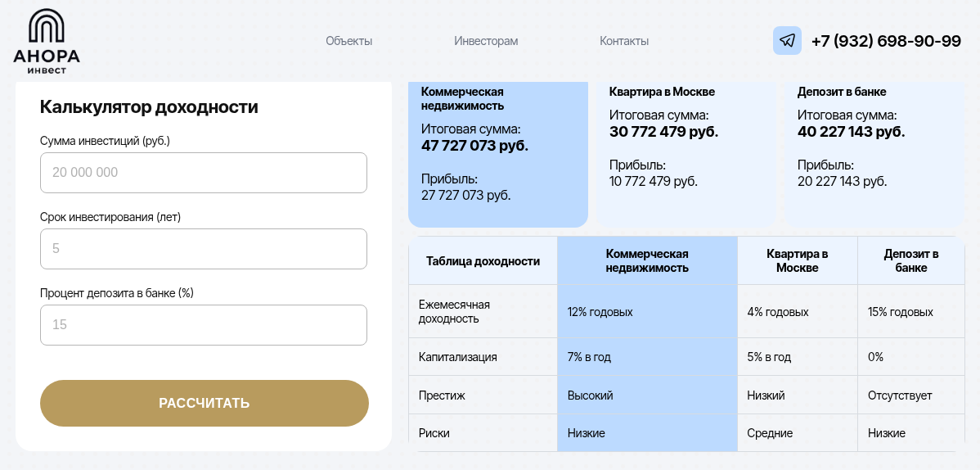
Task: Click the Престиж row label in table
Action: coord(442,395)
